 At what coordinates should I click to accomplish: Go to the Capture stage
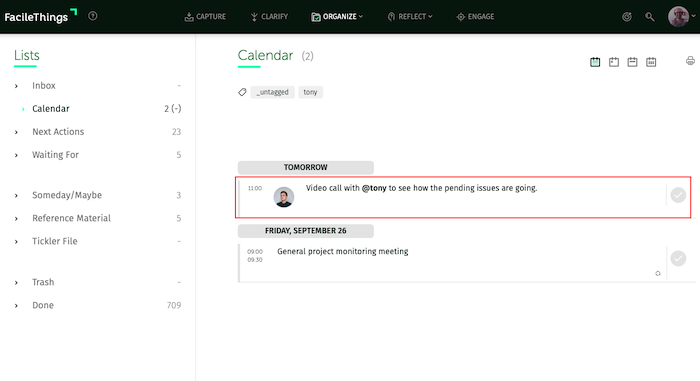click(205, 17)
